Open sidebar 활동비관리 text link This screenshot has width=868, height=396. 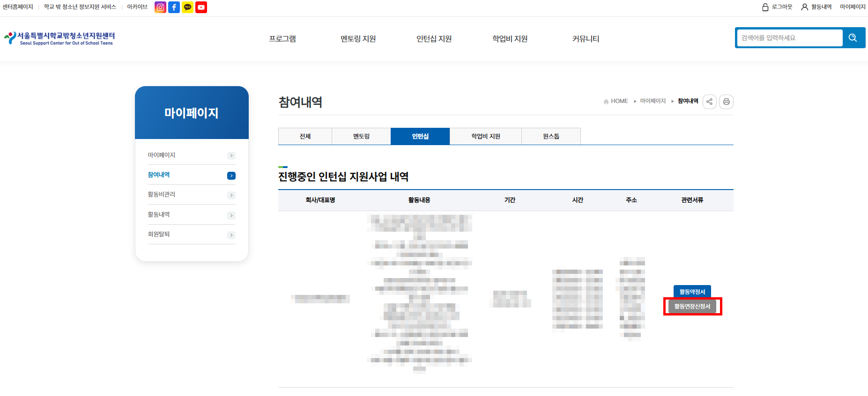(x=162, y=194)
